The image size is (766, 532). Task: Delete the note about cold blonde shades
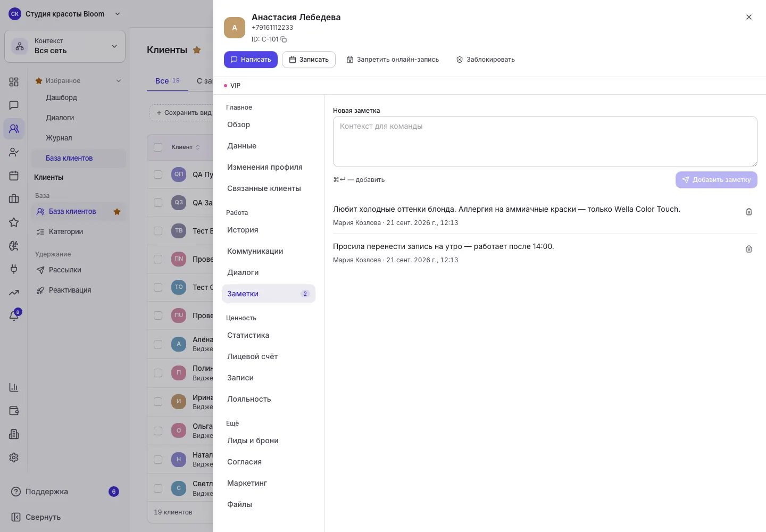point(748,212)
